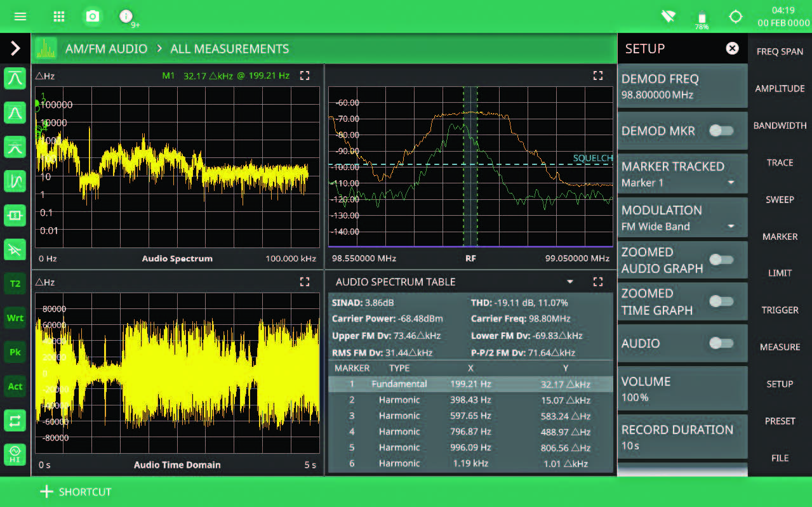Select the TRIGGER menu item

coord(780,310)
